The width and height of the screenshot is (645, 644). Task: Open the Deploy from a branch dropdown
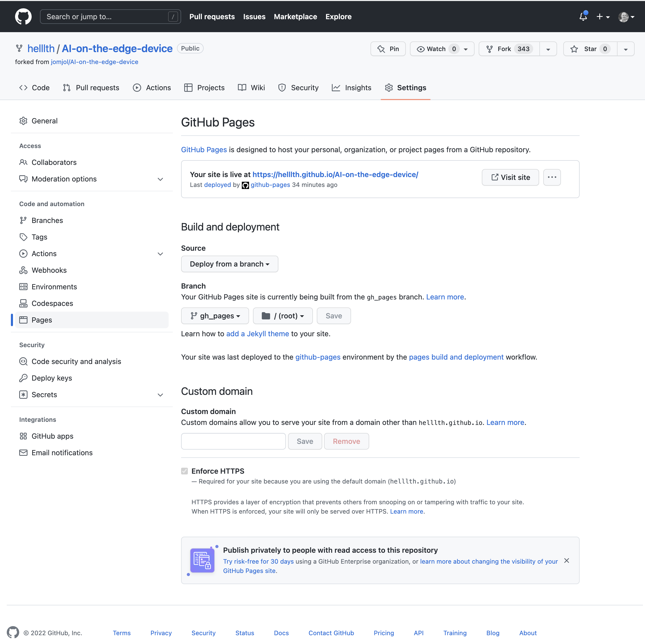[x=229, y=264]
